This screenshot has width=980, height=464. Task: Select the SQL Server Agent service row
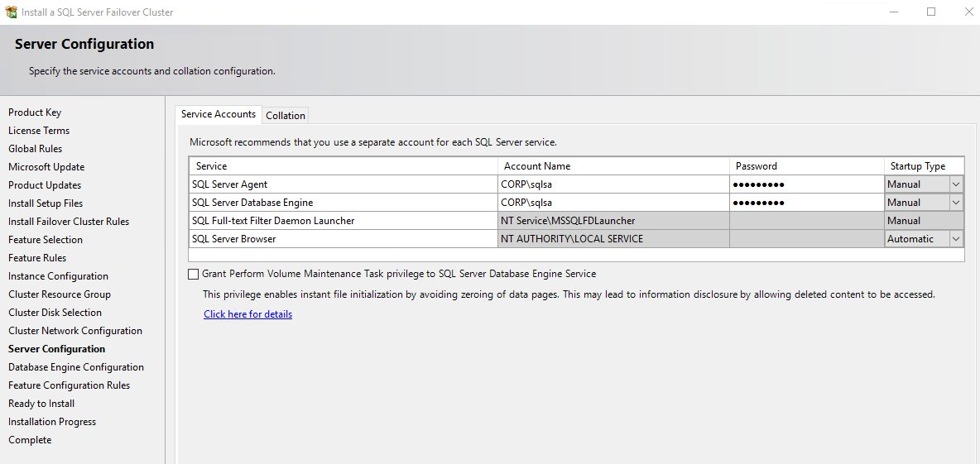[343, 184]
